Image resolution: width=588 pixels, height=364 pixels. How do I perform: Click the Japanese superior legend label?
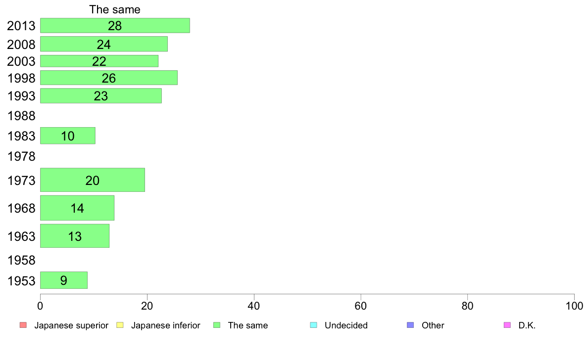click(x=71, y=325)
